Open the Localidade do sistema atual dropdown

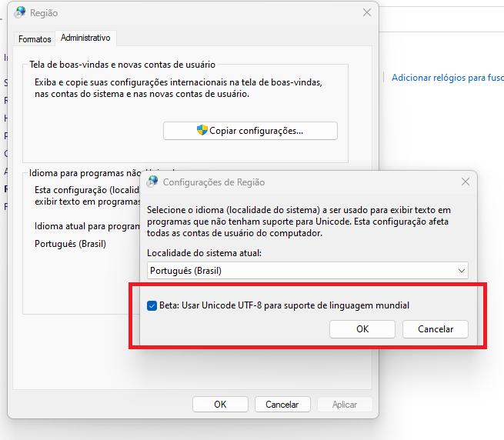(308, 271)
